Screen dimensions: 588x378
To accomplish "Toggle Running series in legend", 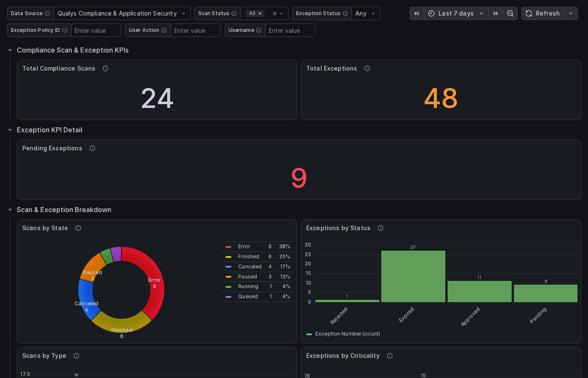I will click(248, 286).
